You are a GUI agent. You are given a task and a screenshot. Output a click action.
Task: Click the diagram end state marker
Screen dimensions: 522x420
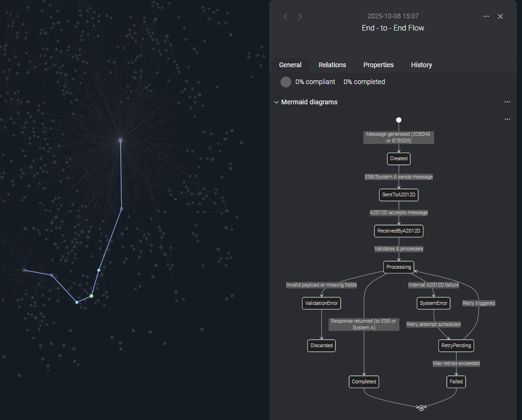click(421, 408)
